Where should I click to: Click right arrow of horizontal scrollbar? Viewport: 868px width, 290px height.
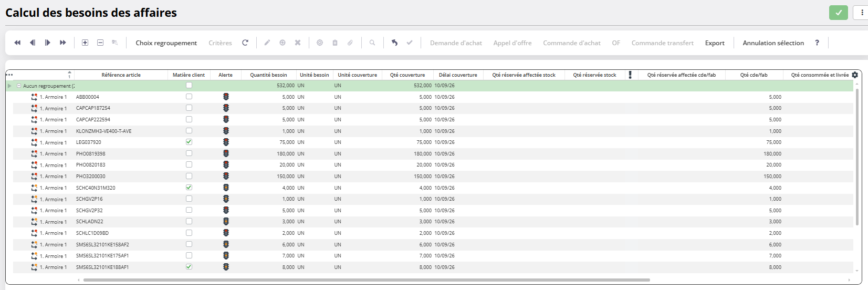(850, 280)
